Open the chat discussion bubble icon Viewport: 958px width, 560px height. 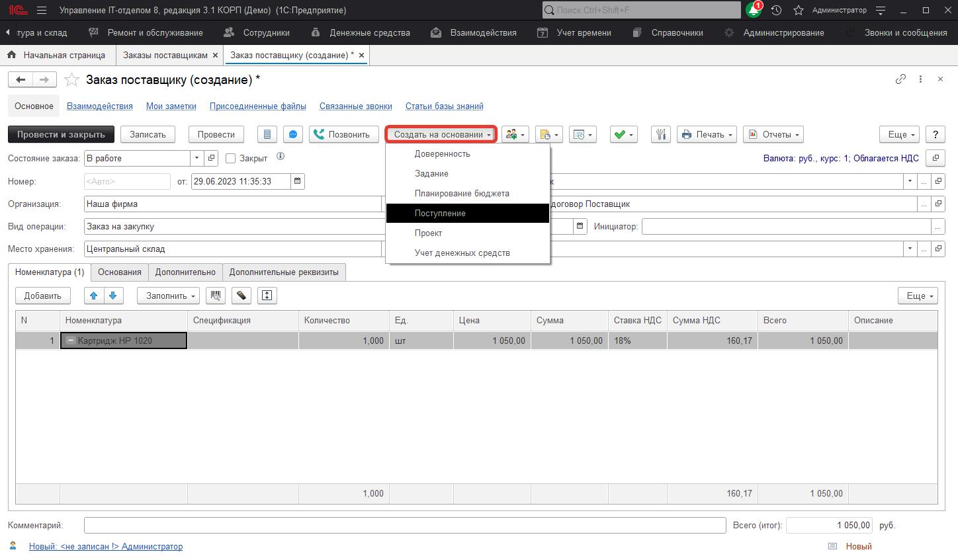pos(293,134)
